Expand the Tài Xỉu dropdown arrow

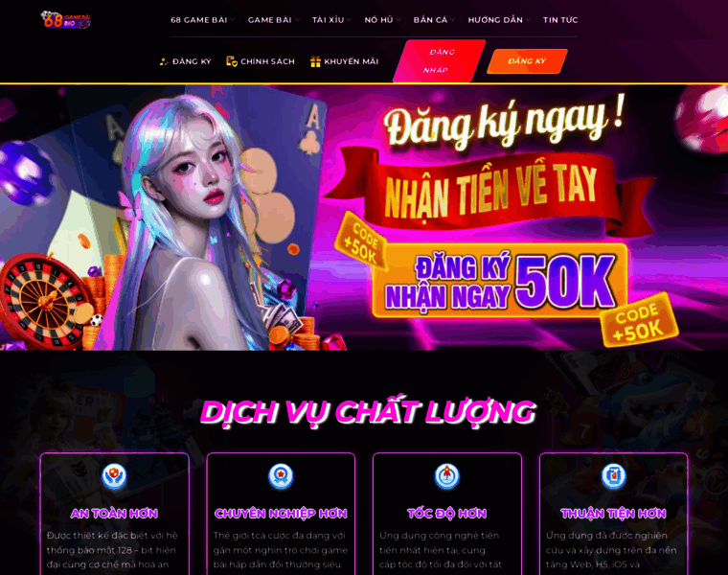pyautogui.click(x=349, y=20)
